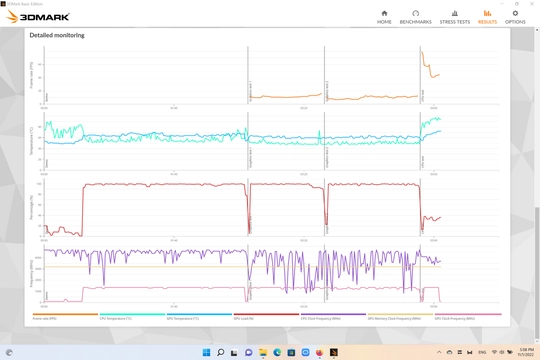540x360 pixels.
Task: Open taskbar search magnifier
Action: click(x=220, y=352)
